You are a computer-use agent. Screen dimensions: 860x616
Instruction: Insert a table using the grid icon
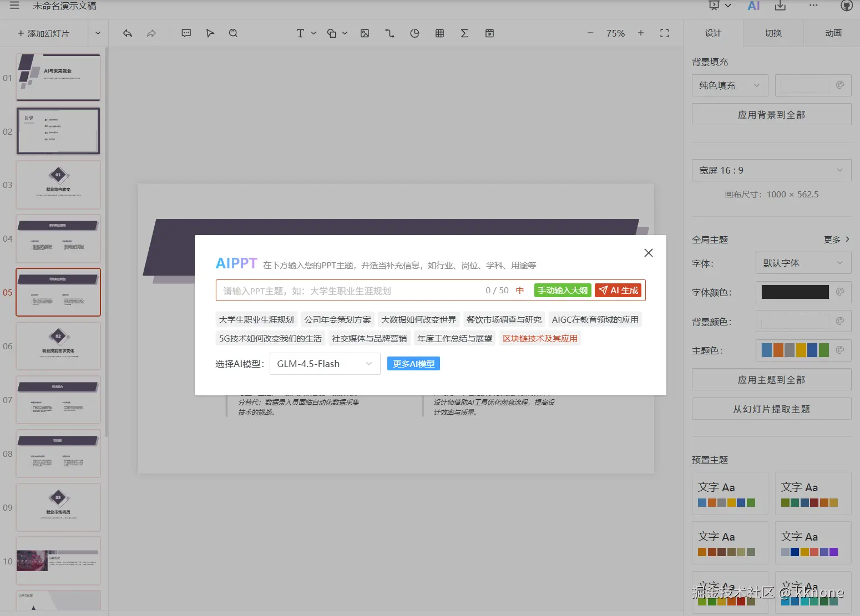coord(439,33)
